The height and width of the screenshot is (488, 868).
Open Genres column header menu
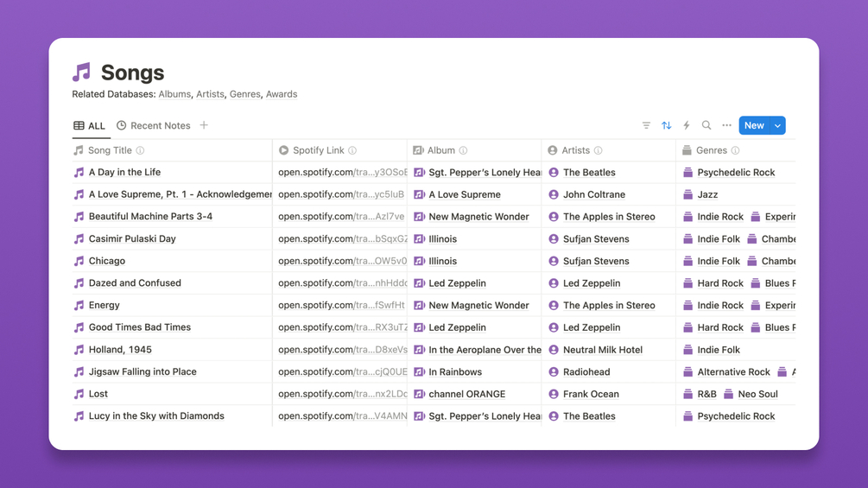736,150
